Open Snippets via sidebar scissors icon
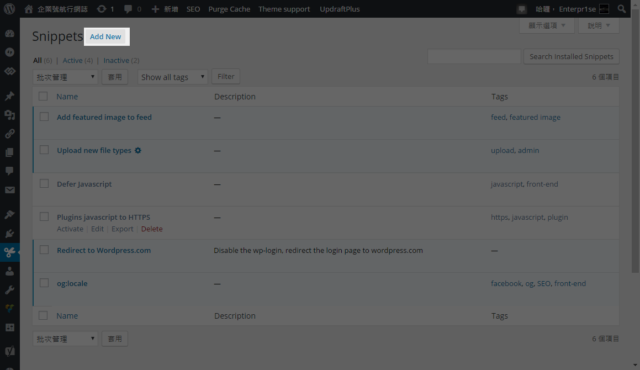The height and width of the screenshot is (370, 640). pos(9,252)
